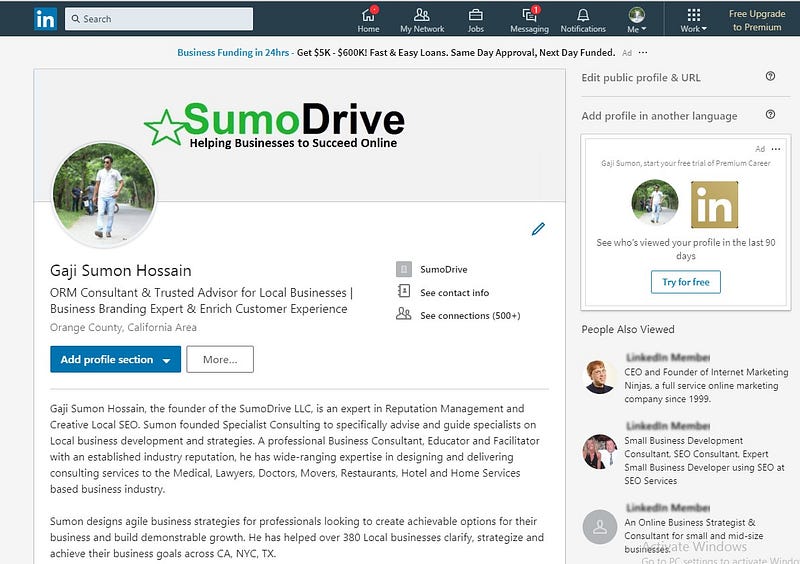Click the Try for free button
The image size is (800, 564).
tap(686, 282)
